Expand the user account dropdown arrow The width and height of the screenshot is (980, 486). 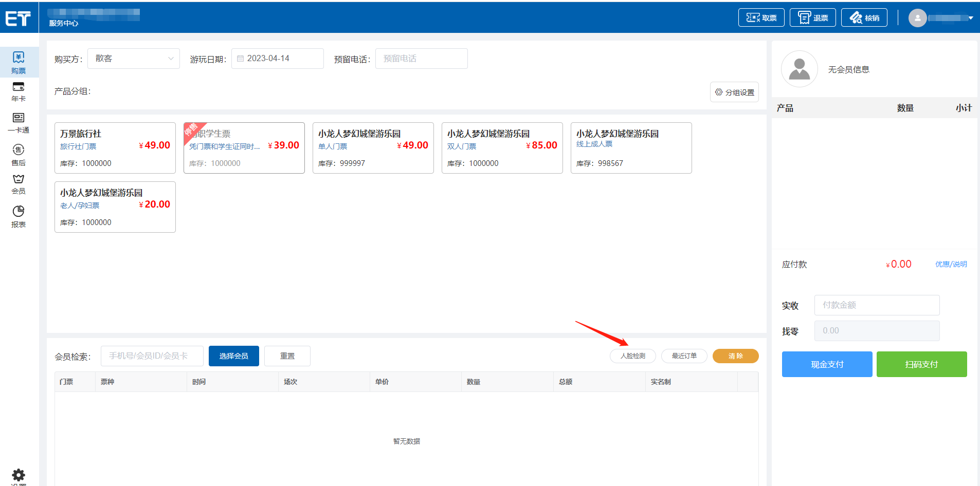point(971,18)
